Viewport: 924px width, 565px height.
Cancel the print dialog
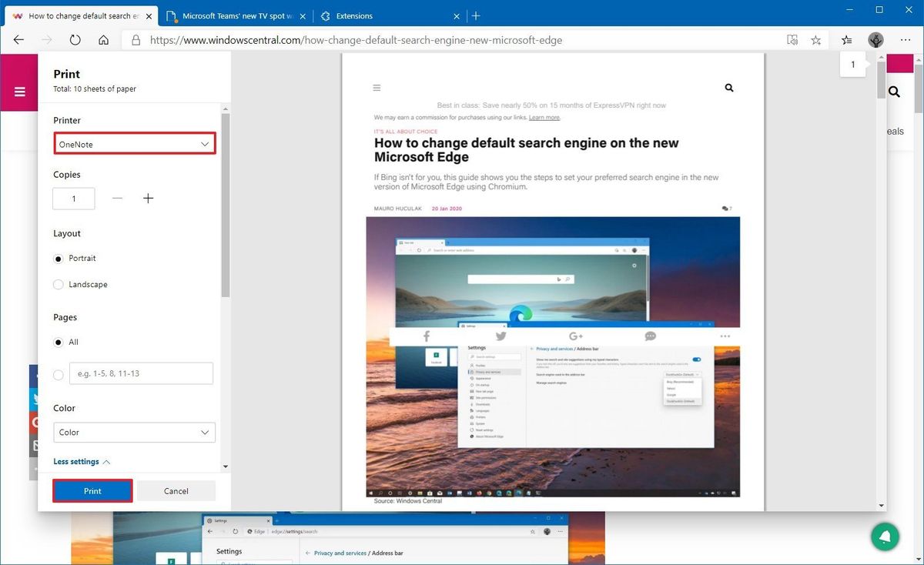coord(176,490)
